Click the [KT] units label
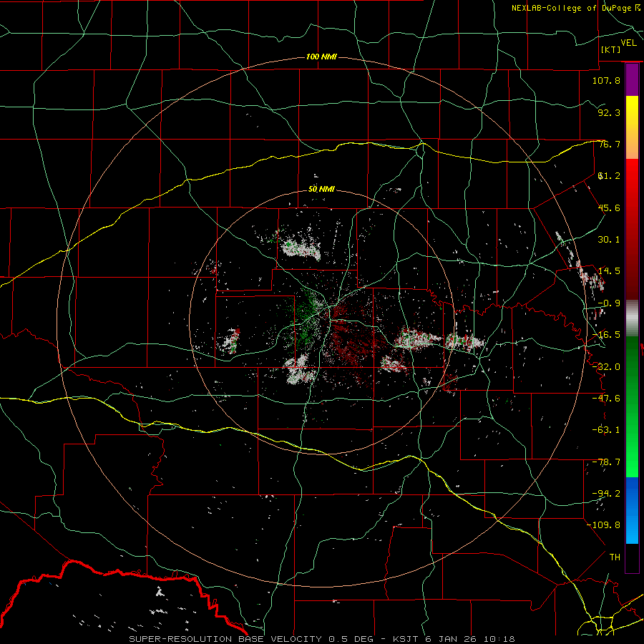The image size is (644, 644). click(x=611, y=49)
